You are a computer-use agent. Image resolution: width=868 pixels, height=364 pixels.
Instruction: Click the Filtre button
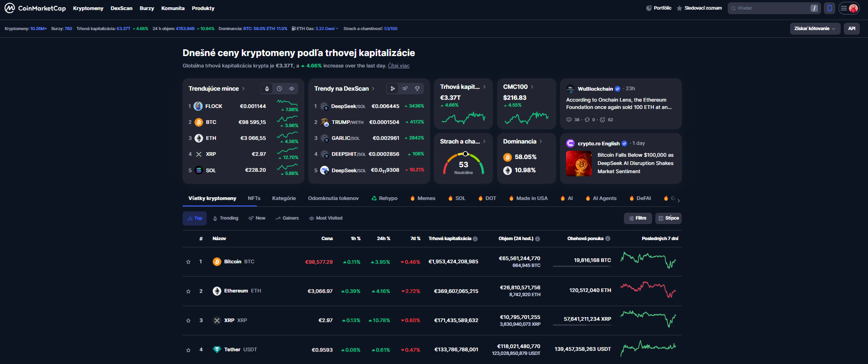click(638, 218)
